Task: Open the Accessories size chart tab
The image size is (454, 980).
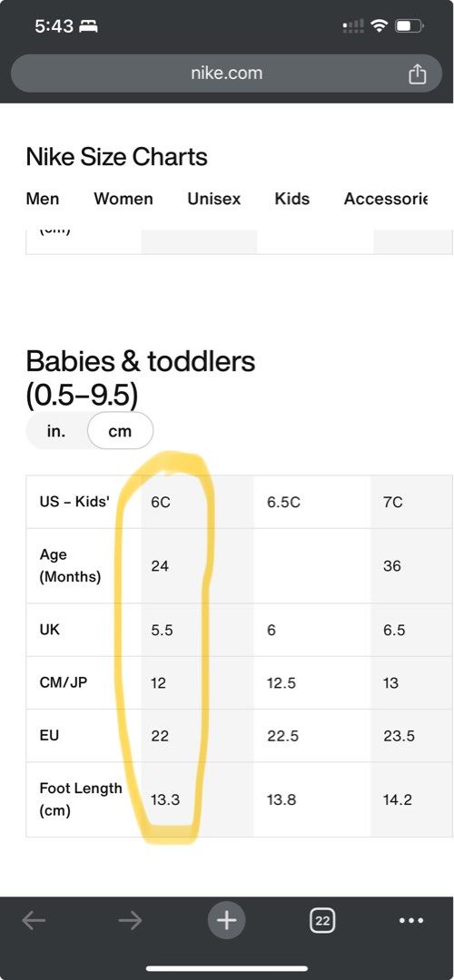Action: click(x=386, y=199)
